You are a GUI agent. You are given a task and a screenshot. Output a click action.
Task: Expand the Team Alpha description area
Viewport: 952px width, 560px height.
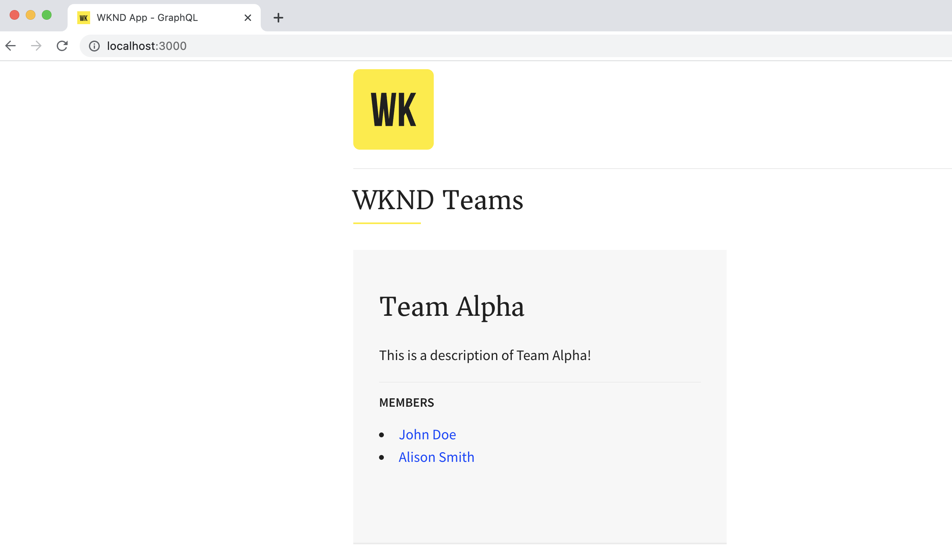[x=485, y=355]
